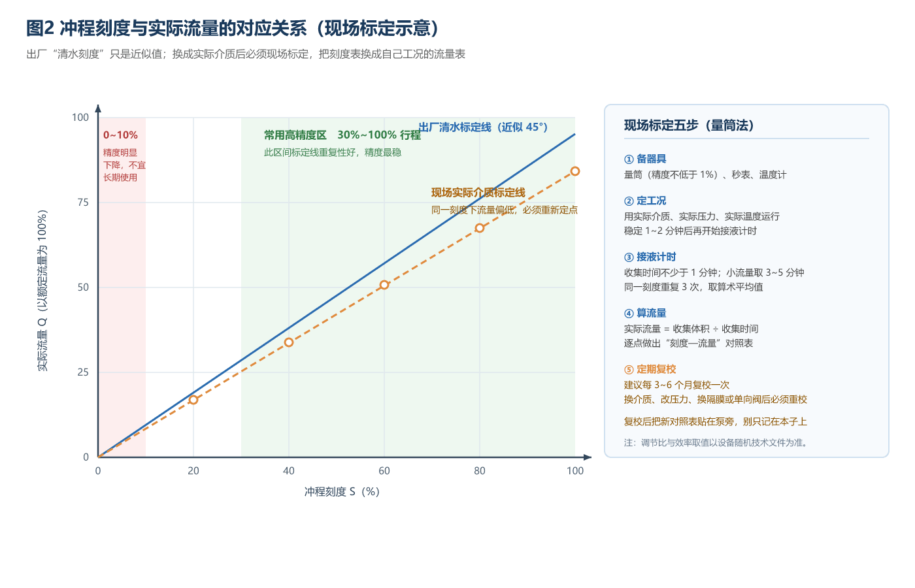The width and height of the screenshot is (915, 588).
Task: Click the x-axis title 冲程刻度 S（%）
Action: click(342, 491)
